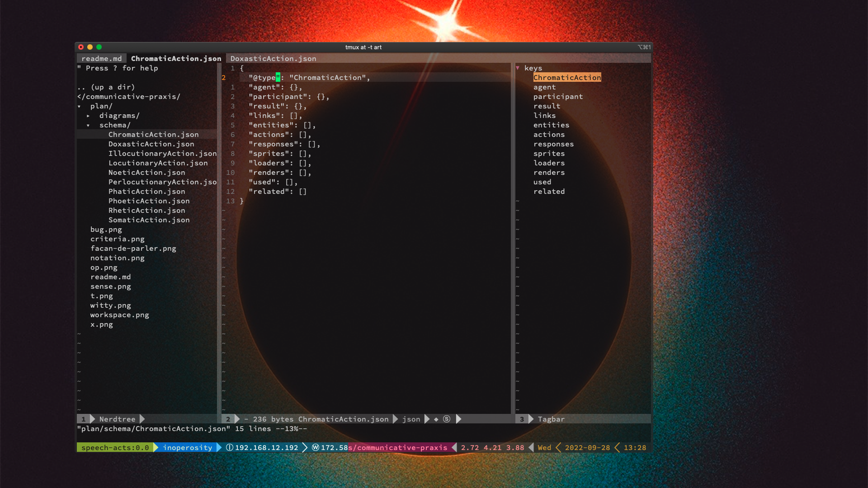This screenshot has width=868, height=488.
Task: Jump to the responses tag in Tagbar
Action: [x=553, y=144]
